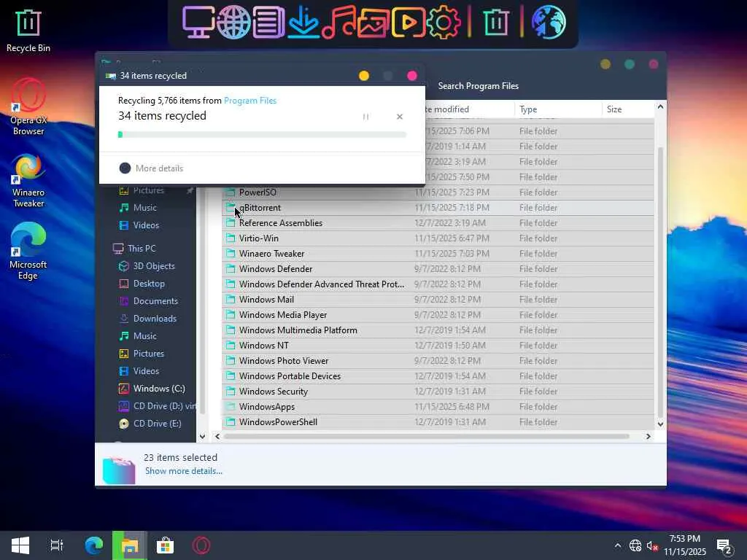Click the Program Files link in dialog
This screenshot has height=560, width=747.
(250, 101)
